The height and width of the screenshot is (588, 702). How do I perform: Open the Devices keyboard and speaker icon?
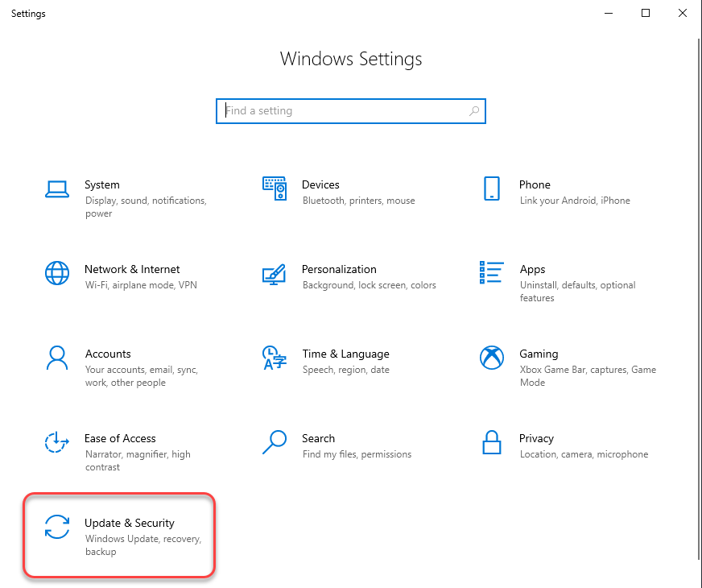coord(275,188)
